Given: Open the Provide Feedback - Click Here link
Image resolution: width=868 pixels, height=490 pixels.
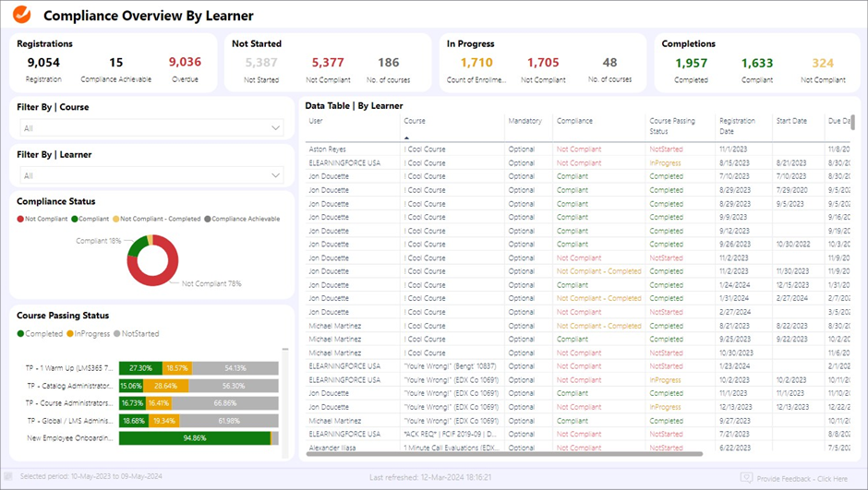Looking at the screenshot, I should tap(802, 478).
